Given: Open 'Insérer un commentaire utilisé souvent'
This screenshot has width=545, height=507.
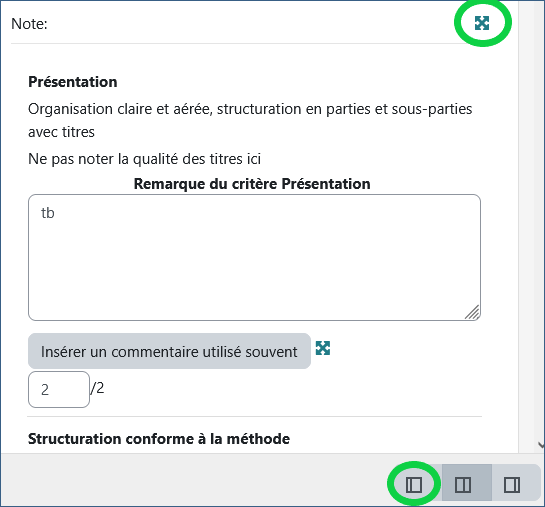Looking at the screenshot, I should coord(169,351).
